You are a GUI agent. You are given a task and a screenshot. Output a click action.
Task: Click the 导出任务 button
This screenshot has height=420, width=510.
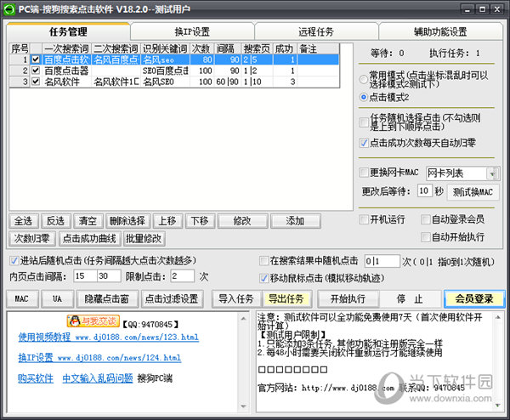tap(286, 299)
